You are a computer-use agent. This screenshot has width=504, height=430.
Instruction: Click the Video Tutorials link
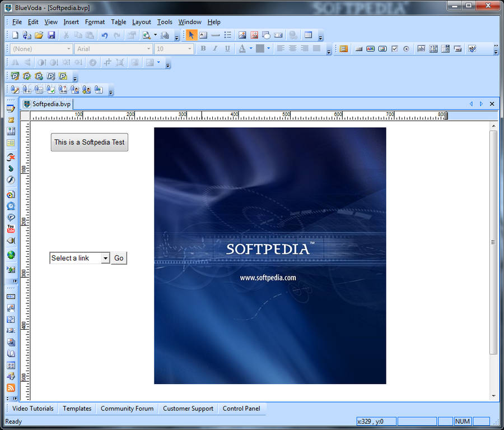33,409
